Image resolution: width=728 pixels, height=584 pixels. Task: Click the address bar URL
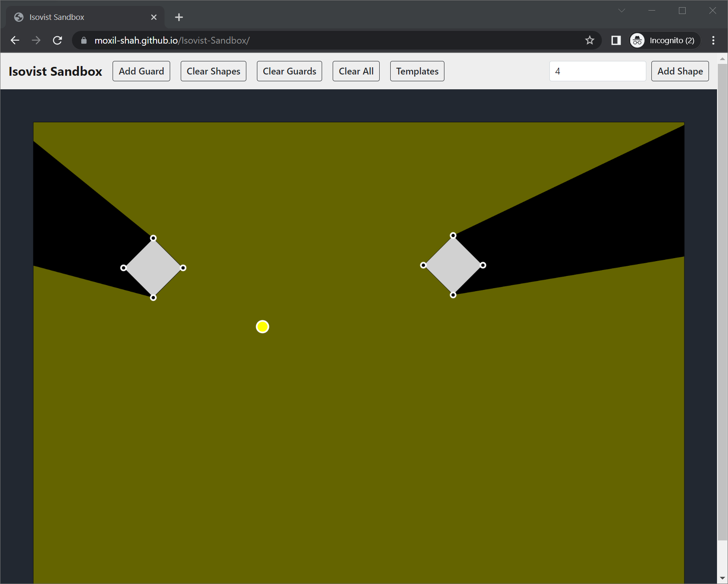tap(172, 40)
